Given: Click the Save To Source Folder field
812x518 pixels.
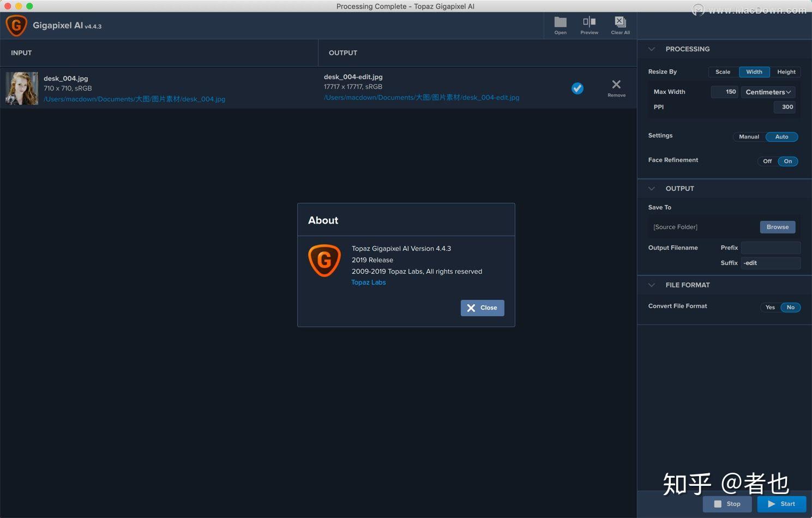Looking at the screenshot, I should click(703, 227).
